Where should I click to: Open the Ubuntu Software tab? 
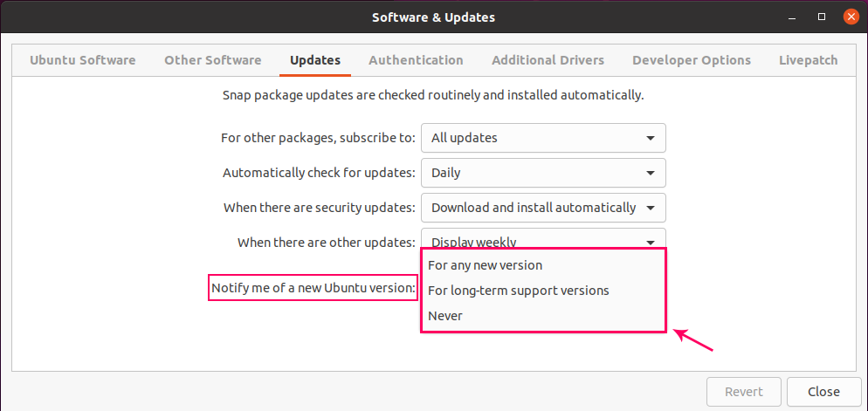(x=82, y=60)
